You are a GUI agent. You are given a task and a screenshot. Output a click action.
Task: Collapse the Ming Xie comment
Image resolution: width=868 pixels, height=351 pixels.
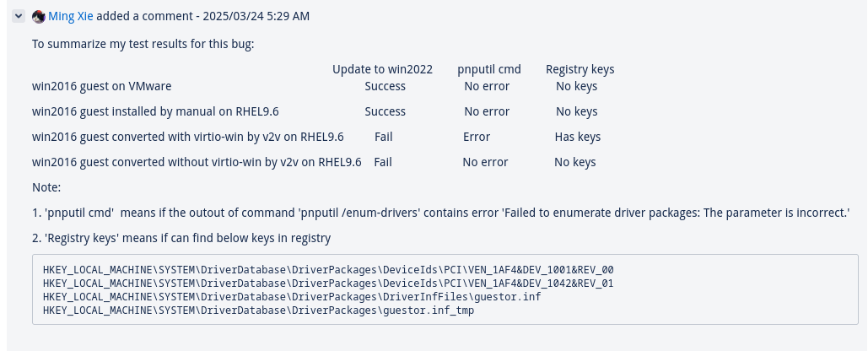(x=19, y=17)
